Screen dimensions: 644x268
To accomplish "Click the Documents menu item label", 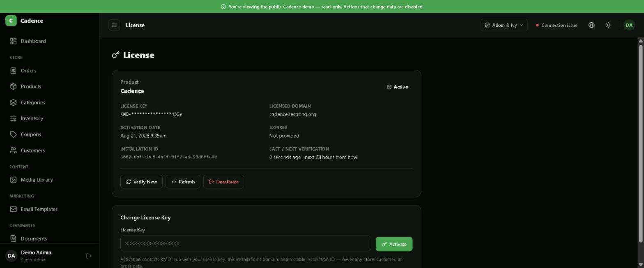I will click(x=34, y=238).
